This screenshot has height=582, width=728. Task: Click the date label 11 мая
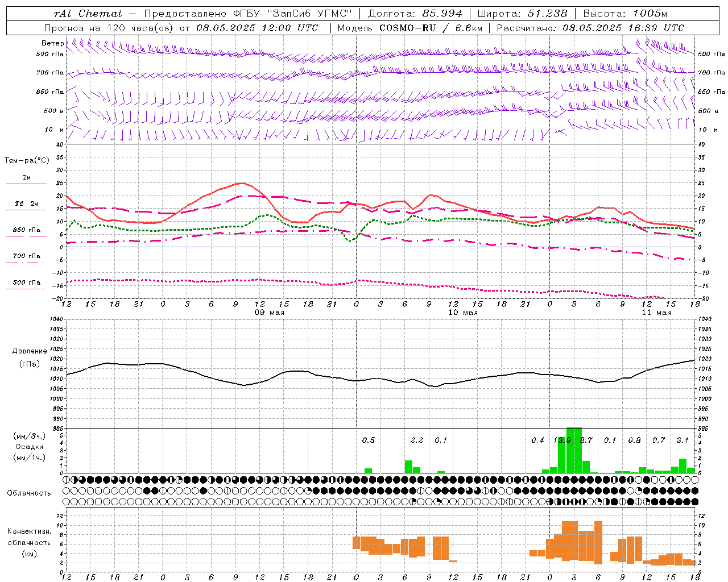coord(656,313)
